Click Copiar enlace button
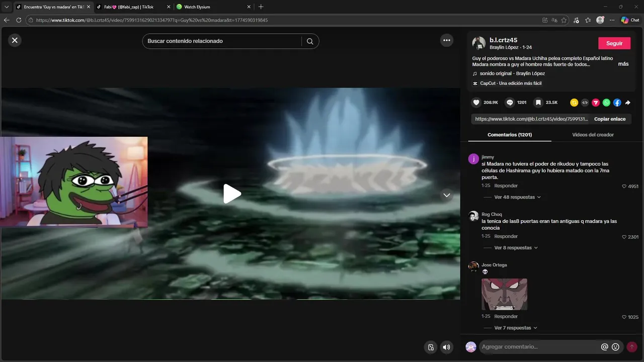 [610, 119]
